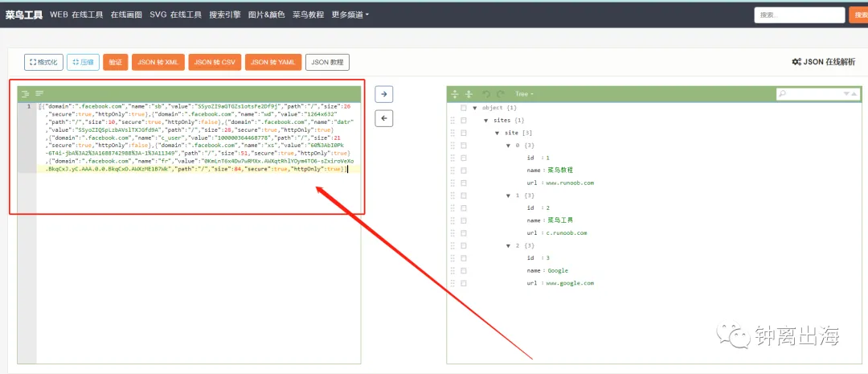
Task: Open 搜索引擎 menu item
Action: (x=225, y=15)
